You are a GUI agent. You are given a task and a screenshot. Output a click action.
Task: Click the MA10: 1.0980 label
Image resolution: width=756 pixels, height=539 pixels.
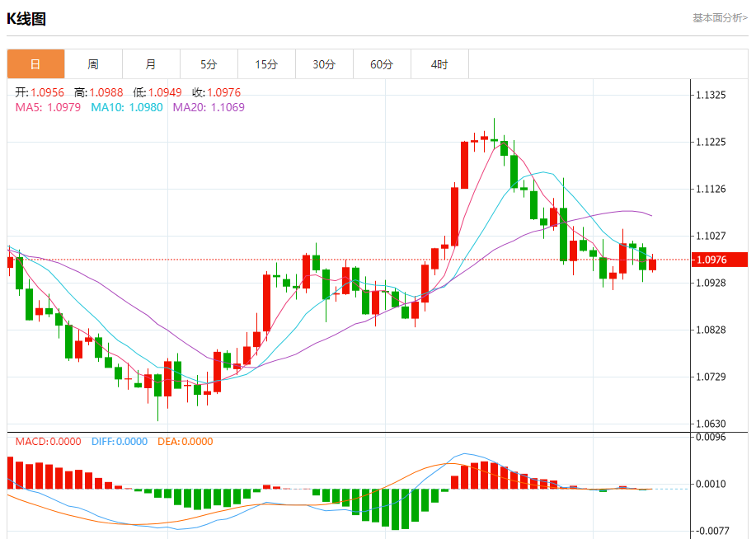tap(127, 107)
